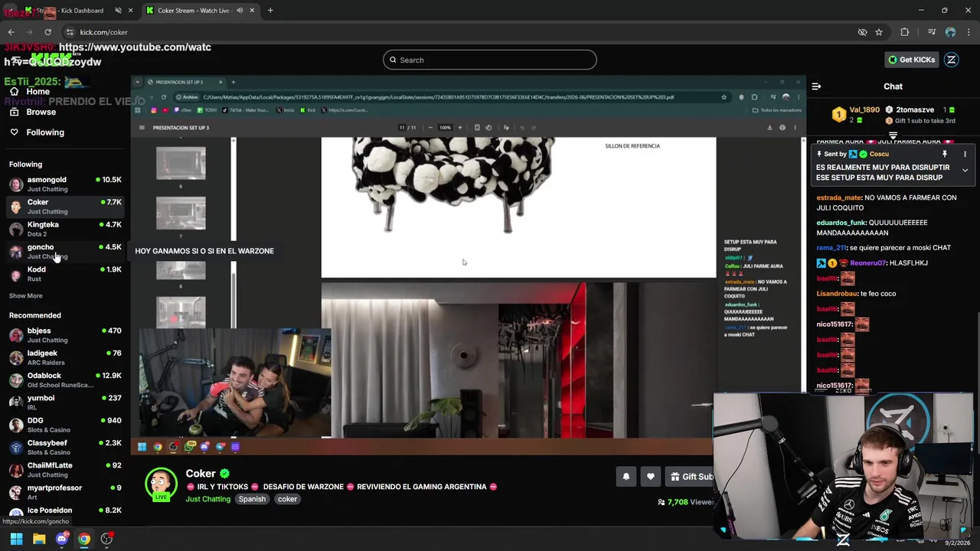Open asmongold's channel from Following list
Image resolution: width=980 pixels, height=551 pixels.
pos(65,184)
